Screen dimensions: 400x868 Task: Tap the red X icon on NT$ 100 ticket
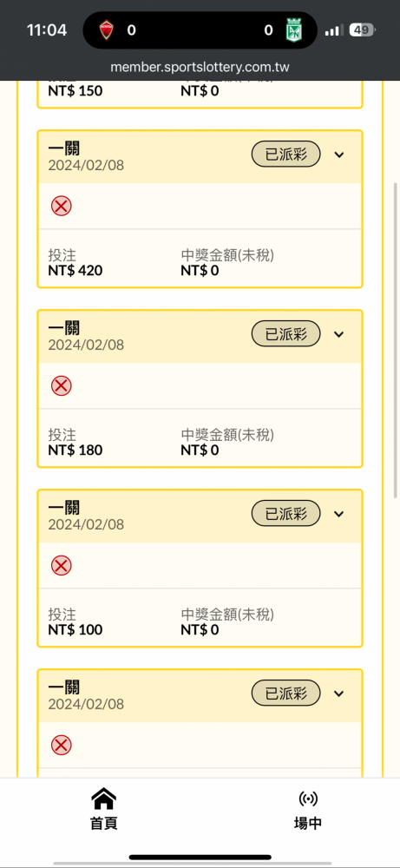[x=62, y=566]
